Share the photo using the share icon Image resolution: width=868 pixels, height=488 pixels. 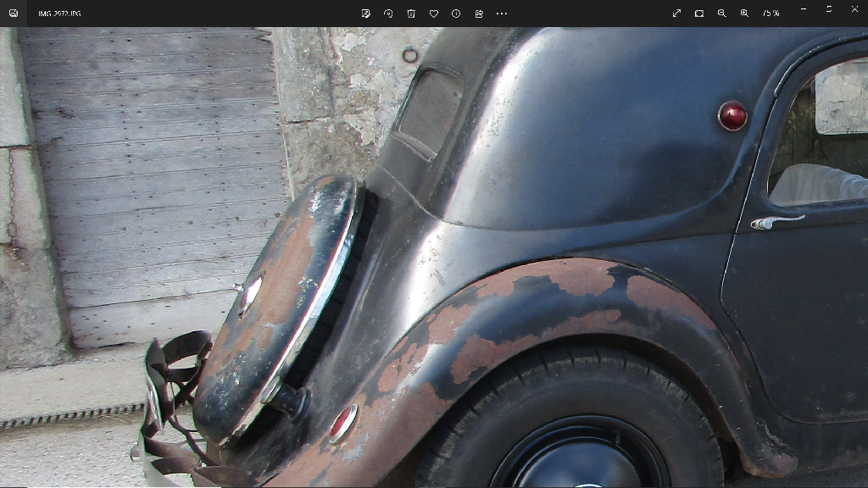(x=479, y=14)
